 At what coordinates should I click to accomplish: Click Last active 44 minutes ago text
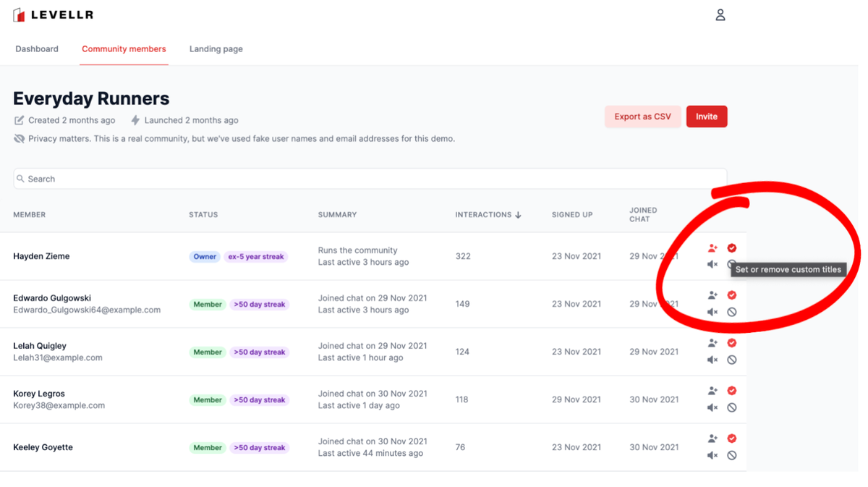tap(371, 453)
